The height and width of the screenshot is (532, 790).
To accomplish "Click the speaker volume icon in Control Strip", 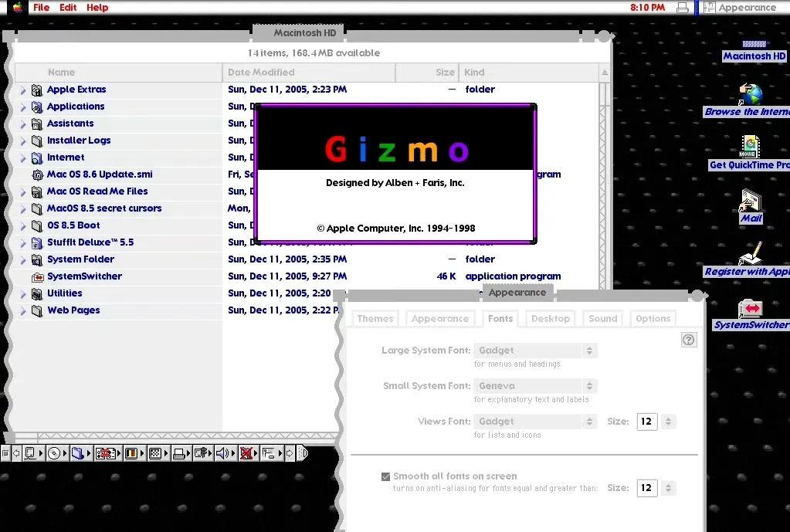I will (222, 453).
